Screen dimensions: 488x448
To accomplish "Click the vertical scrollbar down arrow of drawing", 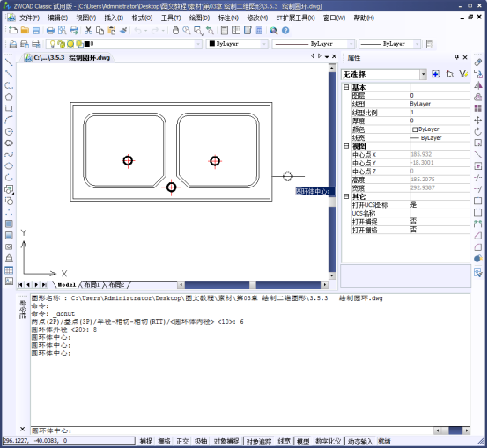I will point(332,275).
